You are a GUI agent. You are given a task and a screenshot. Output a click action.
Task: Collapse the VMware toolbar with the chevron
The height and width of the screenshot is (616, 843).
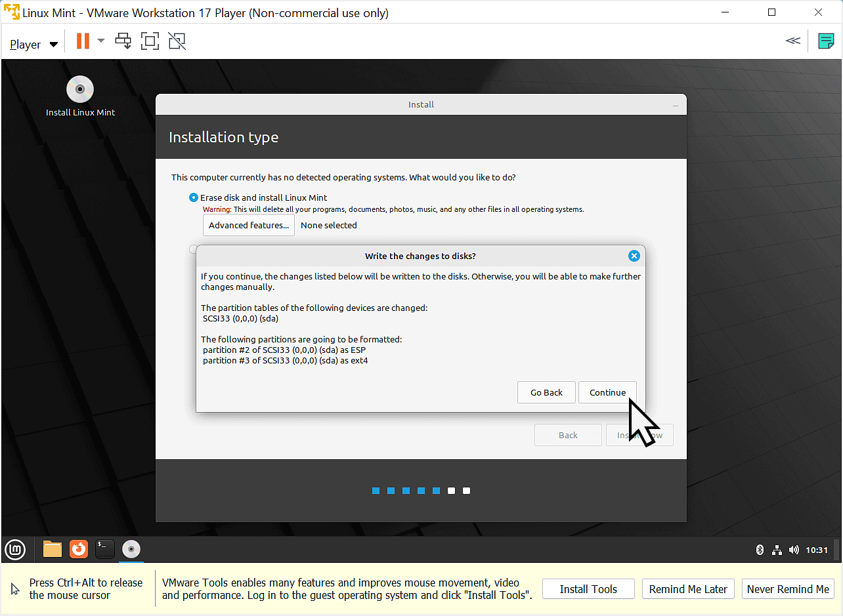point(793,41)
